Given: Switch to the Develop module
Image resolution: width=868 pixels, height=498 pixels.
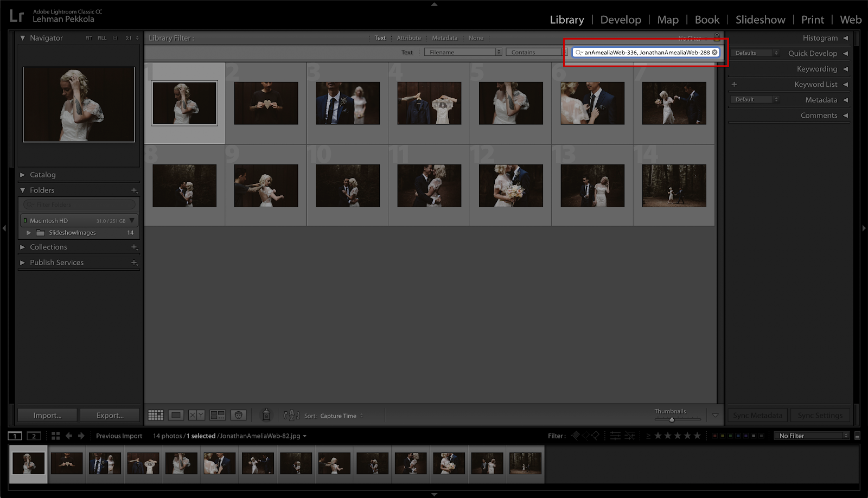Looking at the screenshot, I should pos(620,20).
